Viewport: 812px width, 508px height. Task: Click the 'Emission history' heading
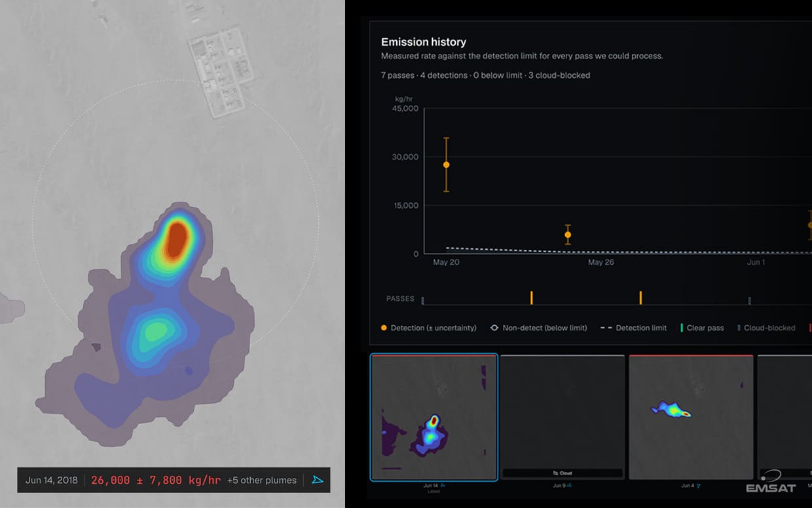(424, 42)
